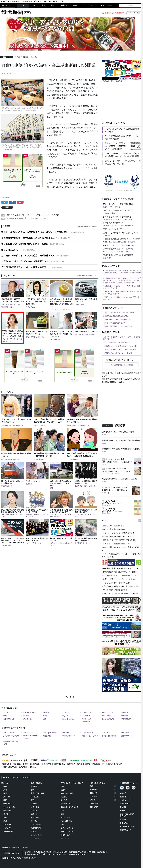Click the 読売新聞 logo
The image size is (143, 868).
point(12,13)
